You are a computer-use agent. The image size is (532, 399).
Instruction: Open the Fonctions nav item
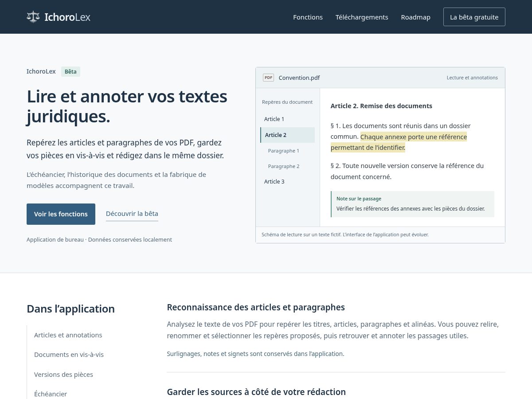308,17
